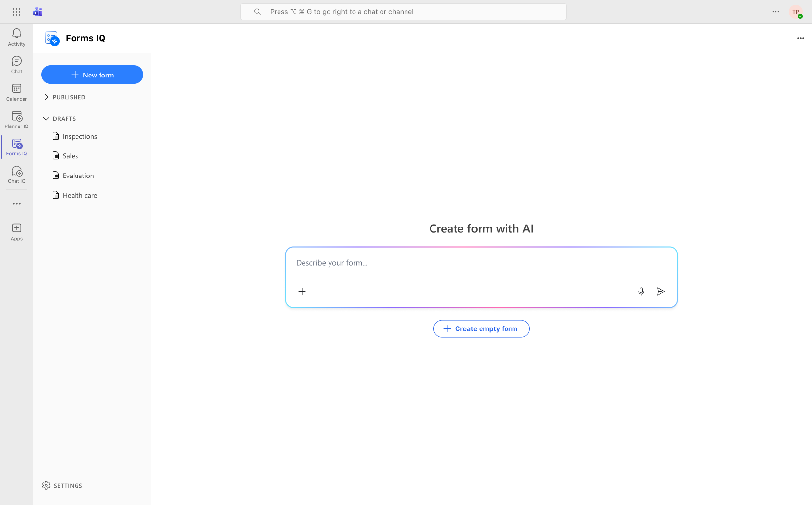
Task: Open Teams settings and more menu
Action: point(776,12)
